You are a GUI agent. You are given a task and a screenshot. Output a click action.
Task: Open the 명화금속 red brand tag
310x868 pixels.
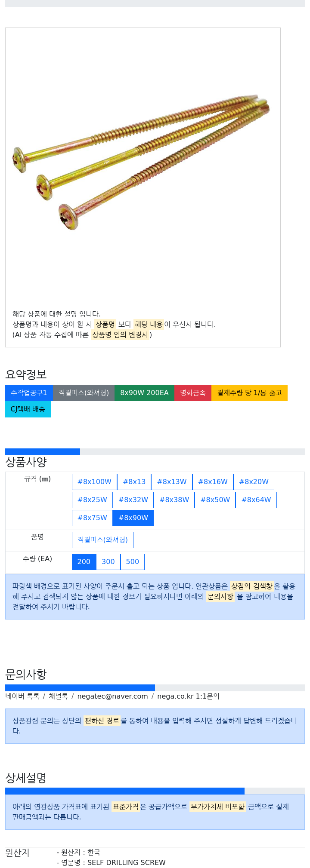[193, 393]
